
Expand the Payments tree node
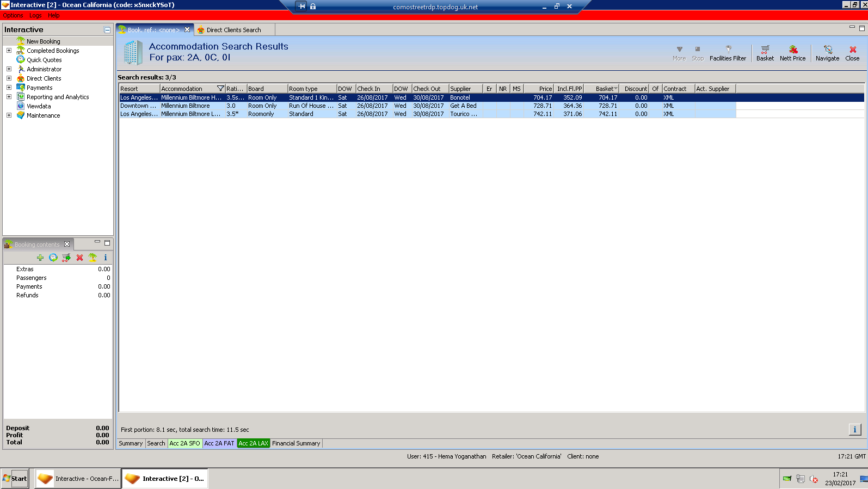(9, 88)
